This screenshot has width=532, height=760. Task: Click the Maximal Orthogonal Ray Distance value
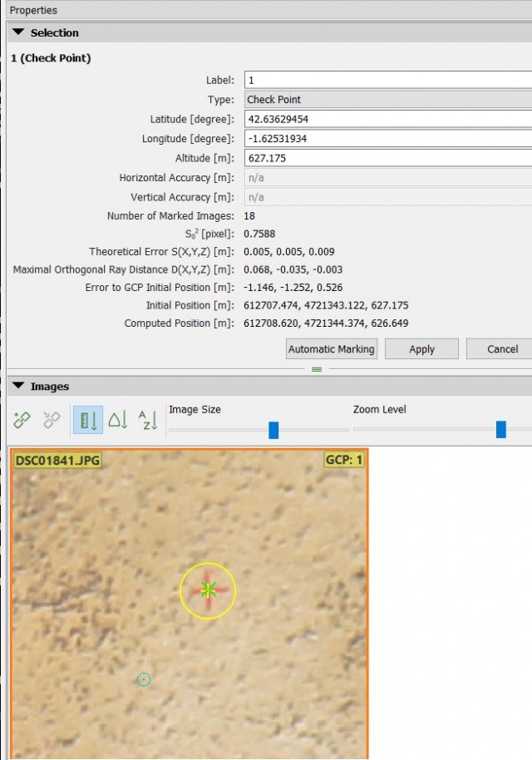[293, 269]
